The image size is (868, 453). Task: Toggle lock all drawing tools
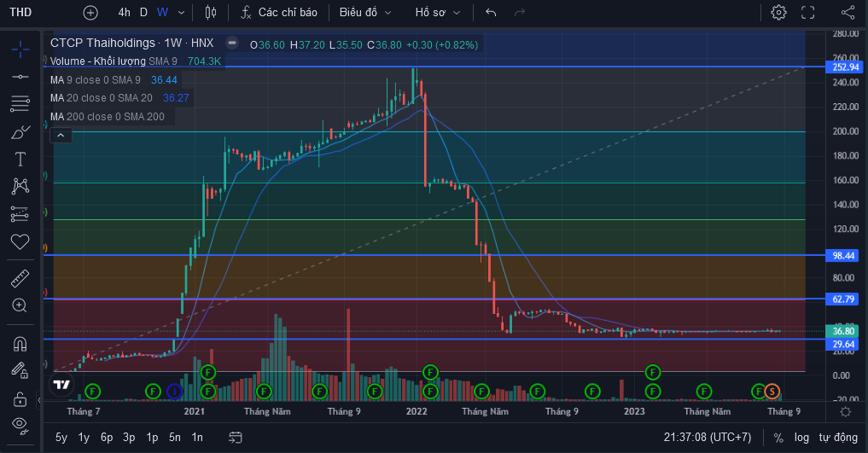point(20,398)
